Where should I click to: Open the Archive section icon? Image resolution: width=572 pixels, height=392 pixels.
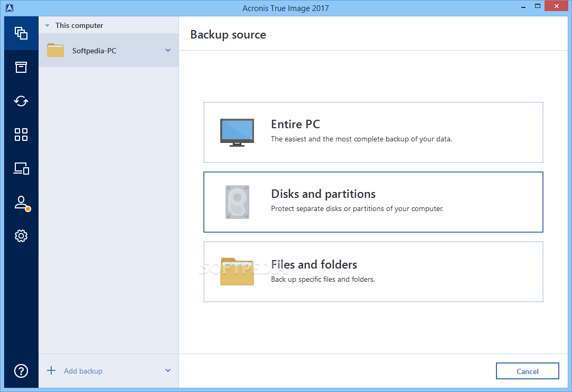pyautogui.click(x=21, y=67)
